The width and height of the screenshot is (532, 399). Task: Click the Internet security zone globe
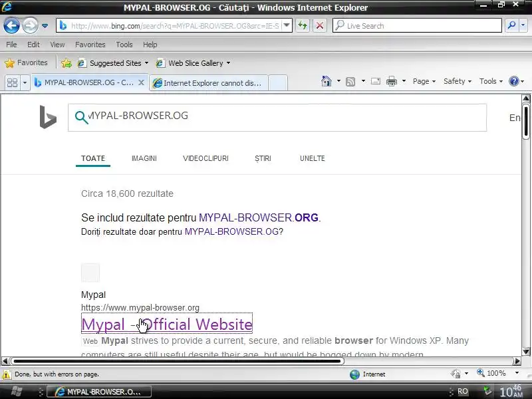(x=354, y=374)
